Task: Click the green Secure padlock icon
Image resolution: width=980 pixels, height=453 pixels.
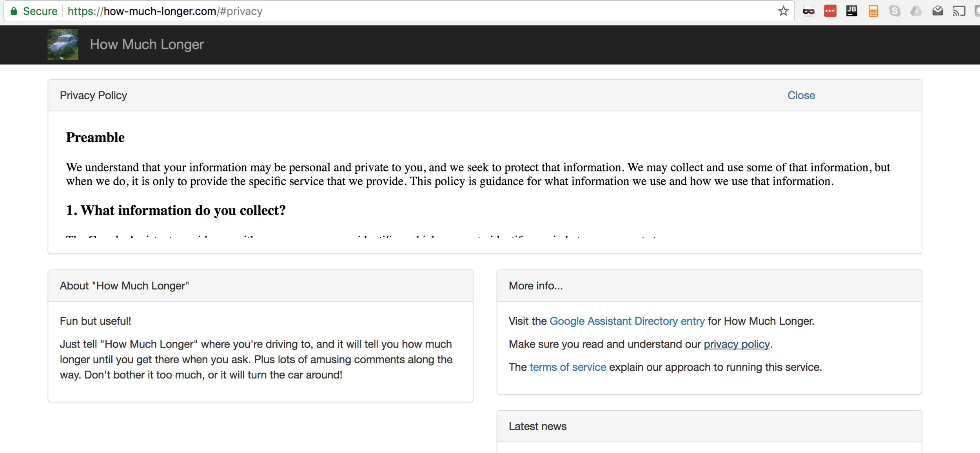Action: pyautogui.click(x=14, y=11)
